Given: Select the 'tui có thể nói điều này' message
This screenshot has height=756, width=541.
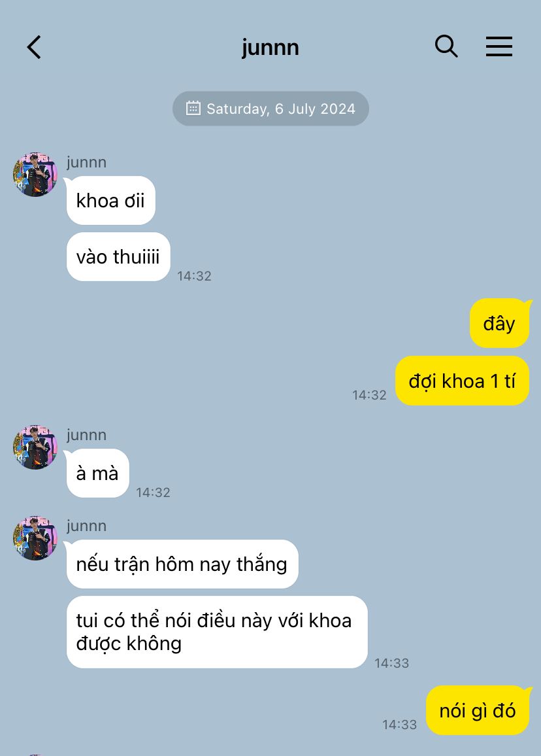Looking at the screenshot, I should (218, 632).
